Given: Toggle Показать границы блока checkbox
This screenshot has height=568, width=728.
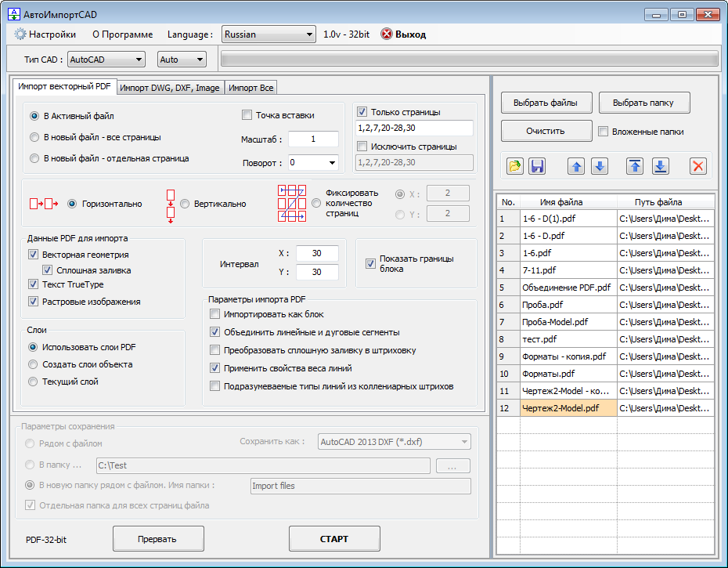Looking at the screenshot, I should [x=370, y=263].
